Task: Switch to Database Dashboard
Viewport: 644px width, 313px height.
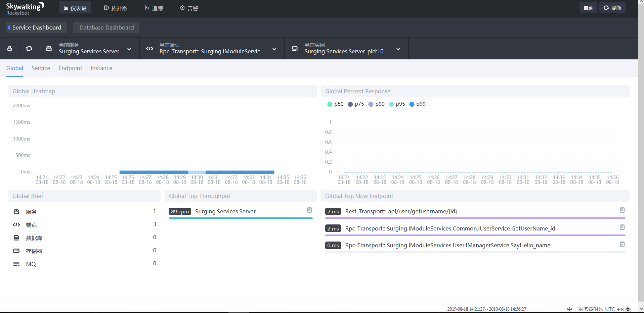Action: pyautogui.click(x=106, y=28)
